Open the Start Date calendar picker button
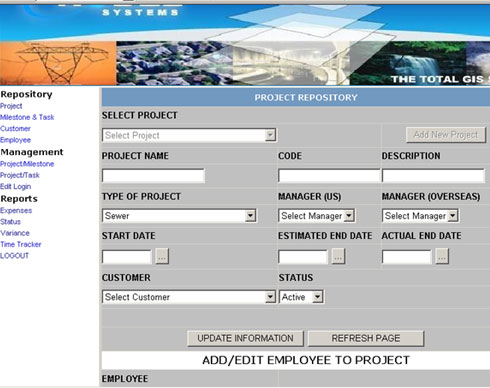 (x=162, y=256)
